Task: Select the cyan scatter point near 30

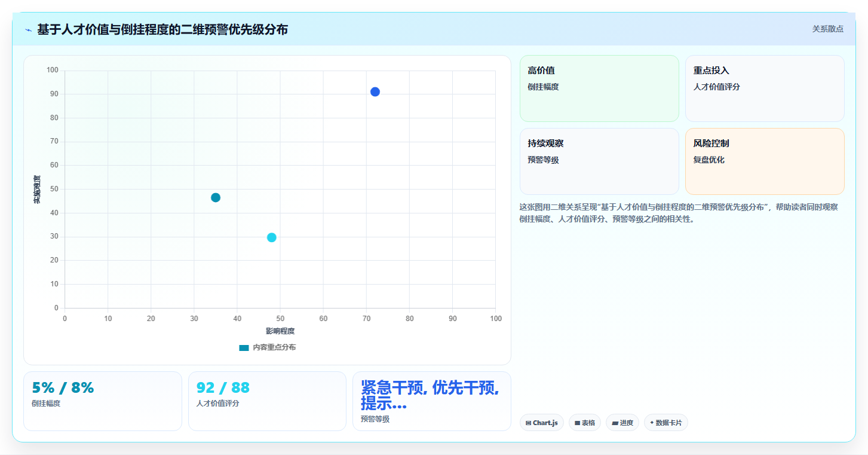Action: pos(272,237)
